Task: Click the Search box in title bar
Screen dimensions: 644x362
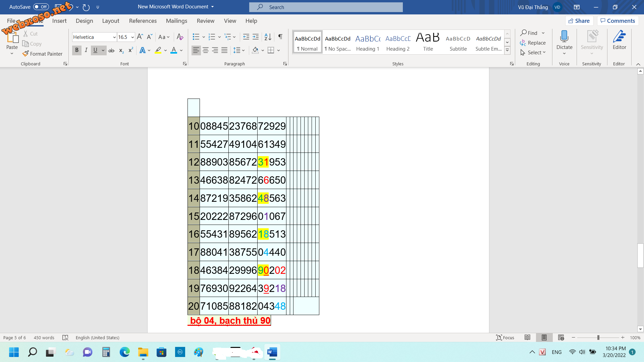Action: point(326,7)
